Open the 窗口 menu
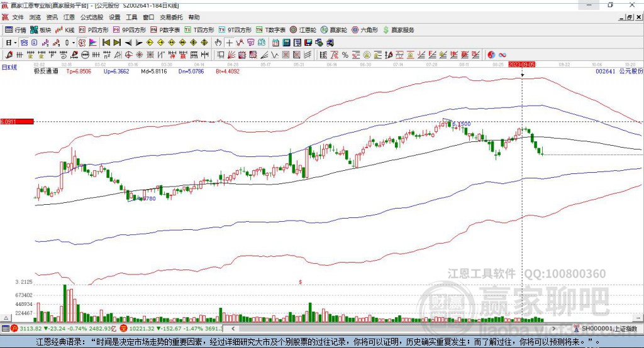This screenshot has height=348, width=644. (x=148, y=17)
